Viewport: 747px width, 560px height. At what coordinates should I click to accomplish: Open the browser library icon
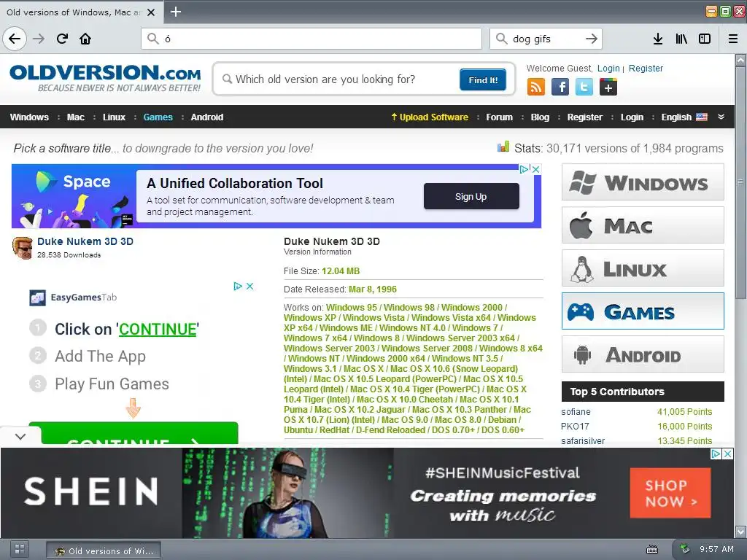[681, 39]
